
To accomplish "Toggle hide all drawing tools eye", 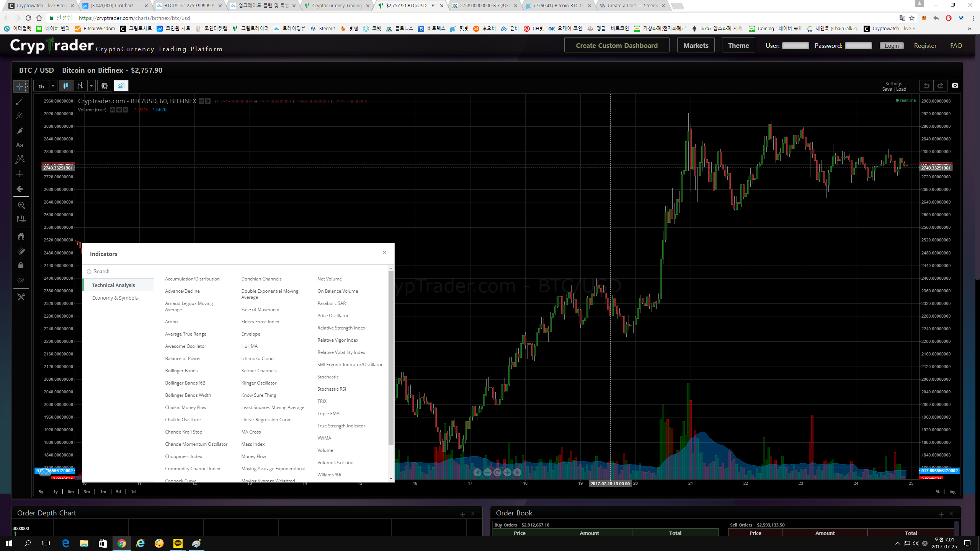I will 21,280.
